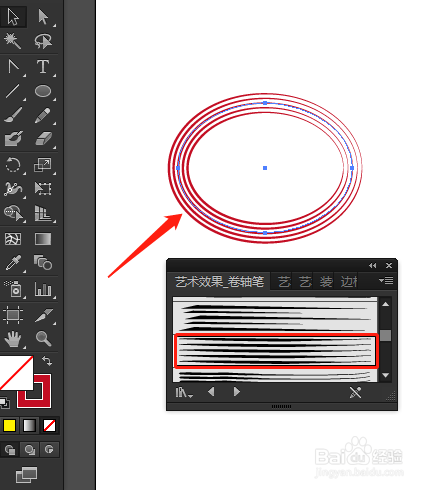Select the Zoom tool
This screenshot has height=490, width=432.
pos(43,339)
